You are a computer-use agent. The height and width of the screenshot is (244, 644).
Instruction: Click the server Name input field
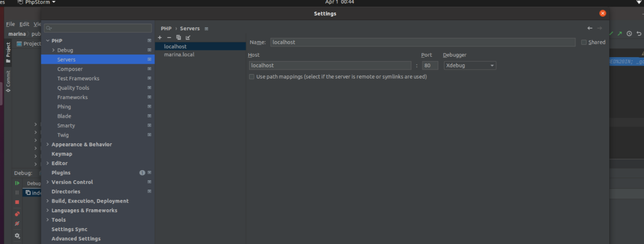click(x=423, y=42)
